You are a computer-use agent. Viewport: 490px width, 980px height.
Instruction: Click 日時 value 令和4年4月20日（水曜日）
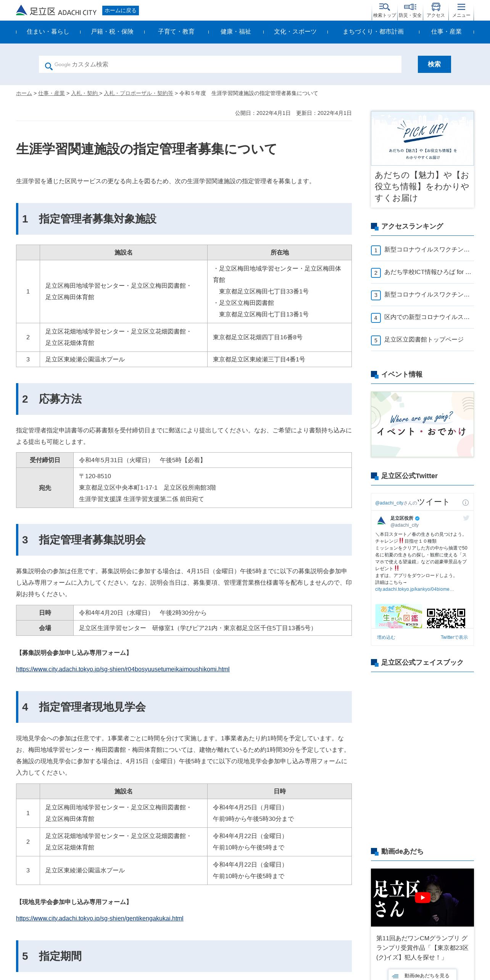tap(143, 613)
